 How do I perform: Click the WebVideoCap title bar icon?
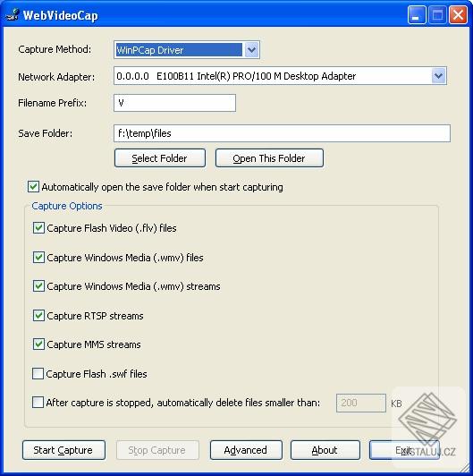click(13, 15)
